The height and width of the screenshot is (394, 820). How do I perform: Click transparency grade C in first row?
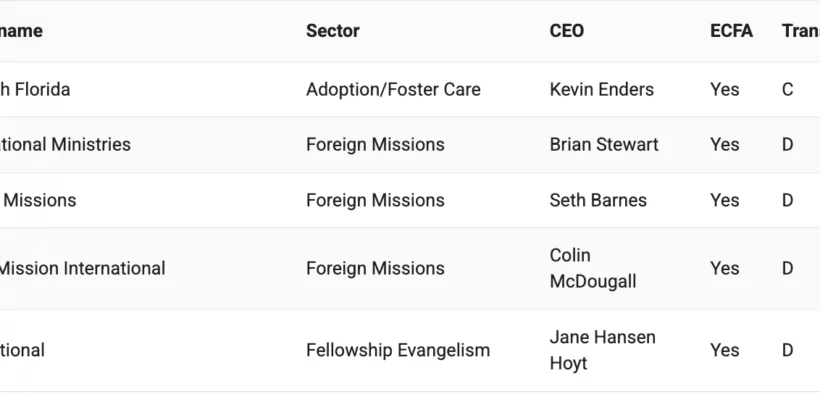click(x=788, y=89)
